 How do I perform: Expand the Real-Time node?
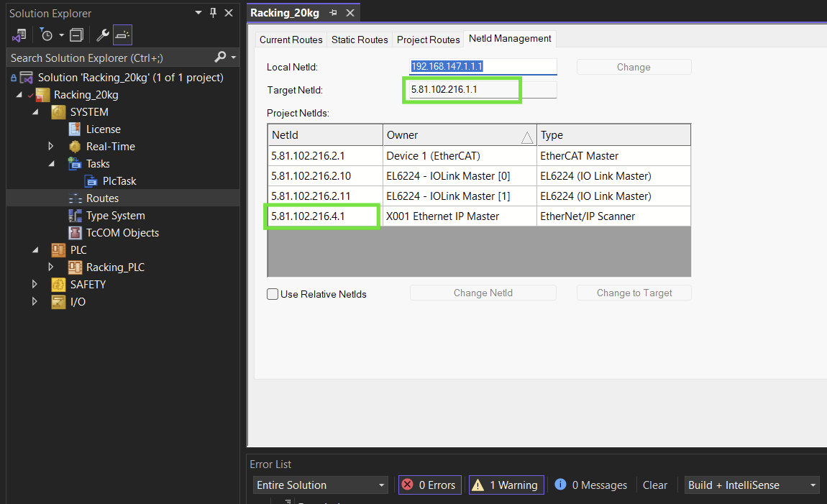tap(51, 146)
